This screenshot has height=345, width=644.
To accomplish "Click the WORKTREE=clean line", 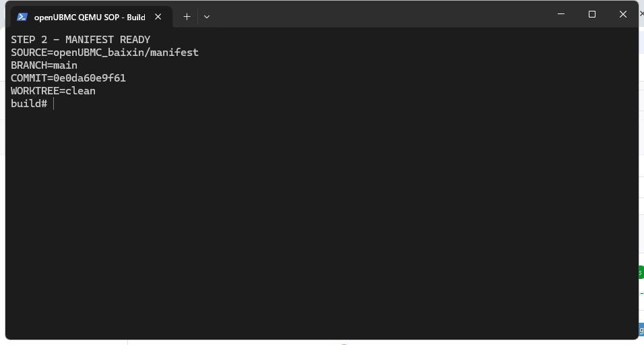I will point(53,91).
